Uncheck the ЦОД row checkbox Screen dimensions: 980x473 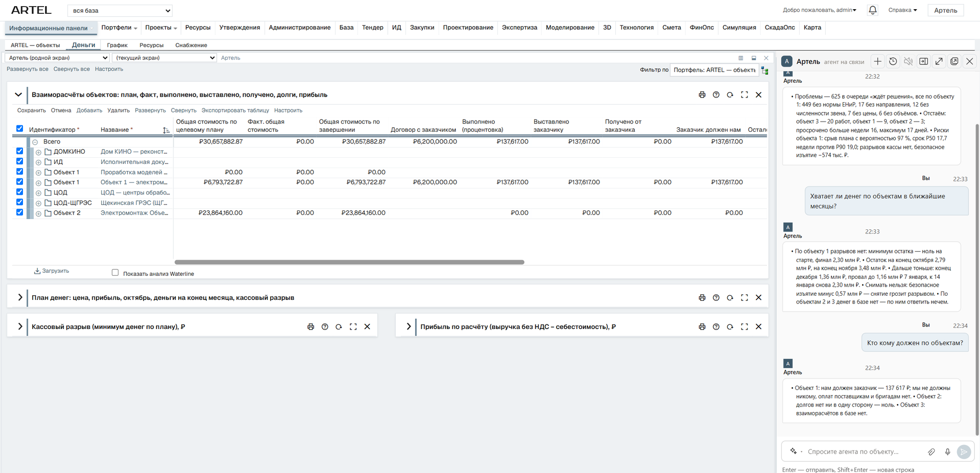[19, 192]
